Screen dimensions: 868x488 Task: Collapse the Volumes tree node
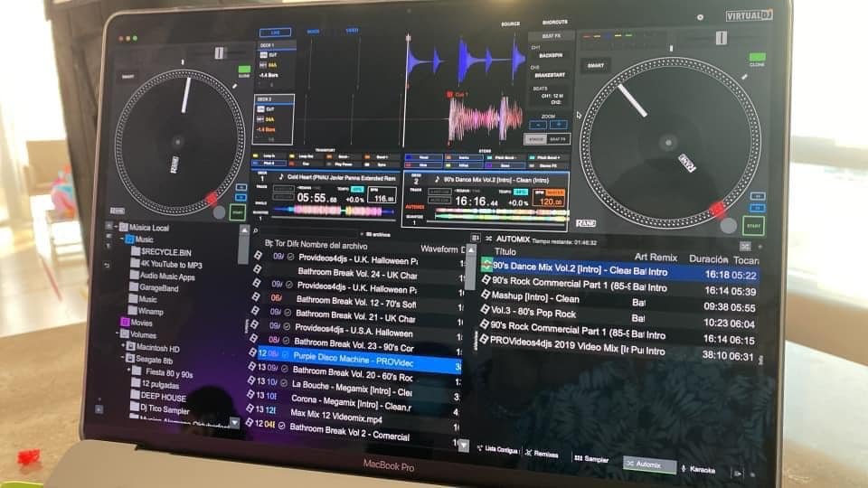118,333
